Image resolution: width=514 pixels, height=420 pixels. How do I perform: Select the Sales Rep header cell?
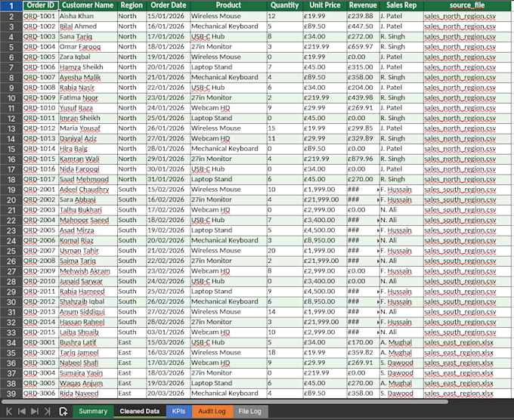[401, 5]
